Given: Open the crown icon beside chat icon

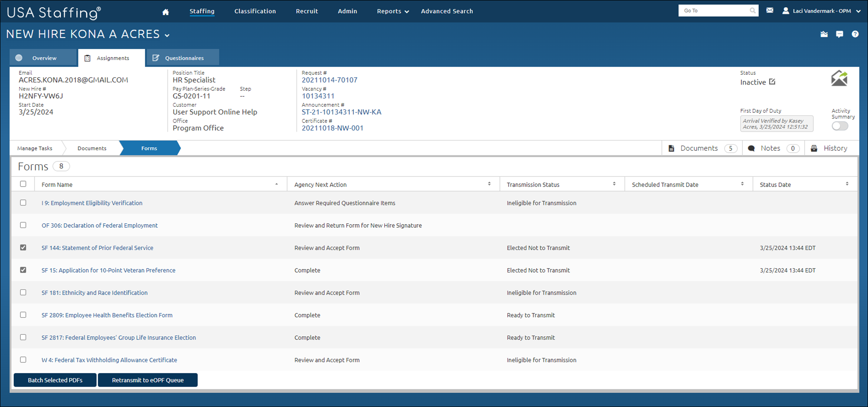Looking at the screenshot, I should point(824,34).
